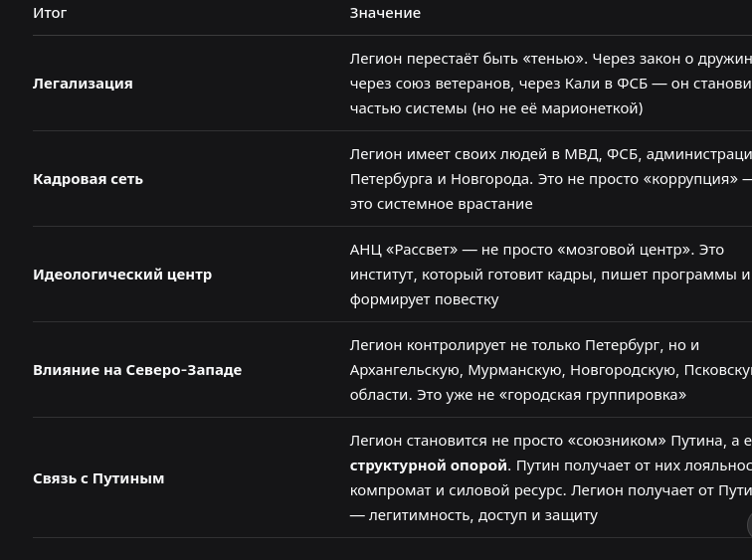Click the partially visible round button at right edge
The height and width of the screenshot is (560, 752).
pyautogui.click(x=750, y=525)
